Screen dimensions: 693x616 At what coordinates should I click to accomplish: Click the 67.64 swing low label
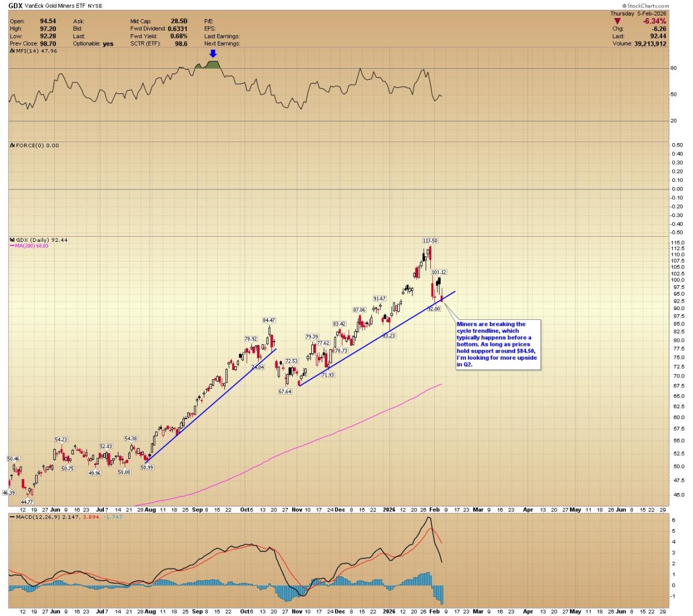click(285, 391)
